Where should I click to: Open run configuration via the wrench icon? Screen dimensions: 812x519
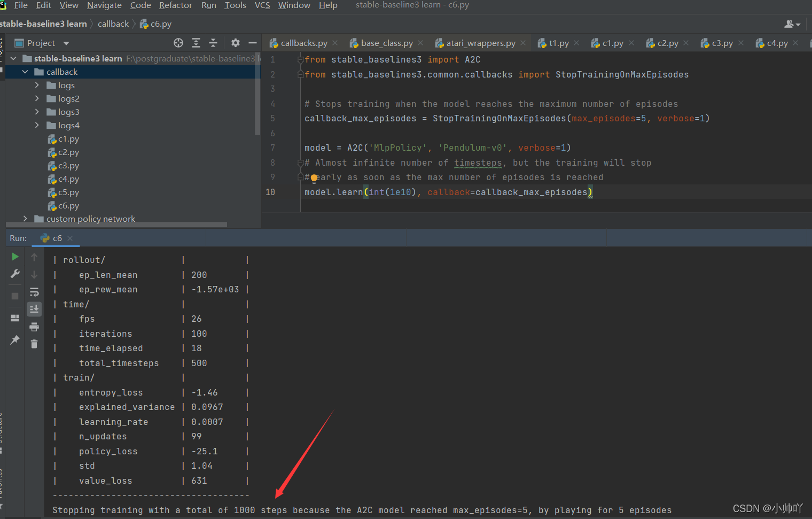pos(15,274)
